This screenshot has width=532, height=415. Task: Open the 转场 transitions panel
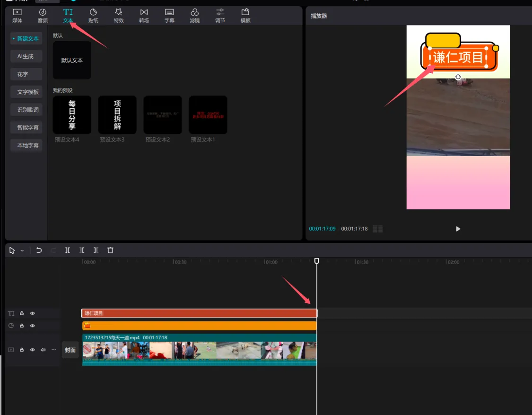[x=144, y=15]
